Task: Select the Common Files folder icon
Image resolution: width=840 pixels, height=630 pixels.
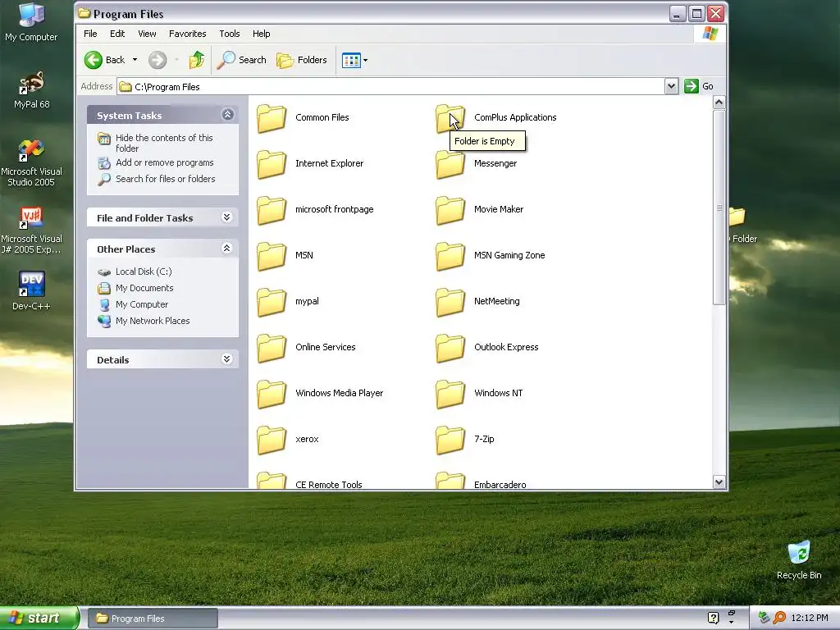Action: [x=272, y=118]
